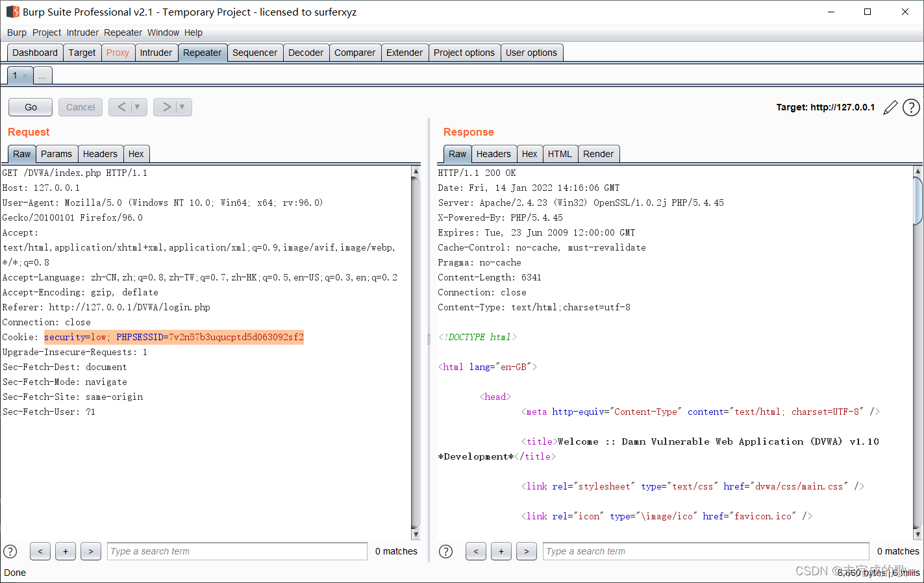Viewport: 924px width, 583px height.
Task: Open the Window menu
Action: (x=163, y=32)
